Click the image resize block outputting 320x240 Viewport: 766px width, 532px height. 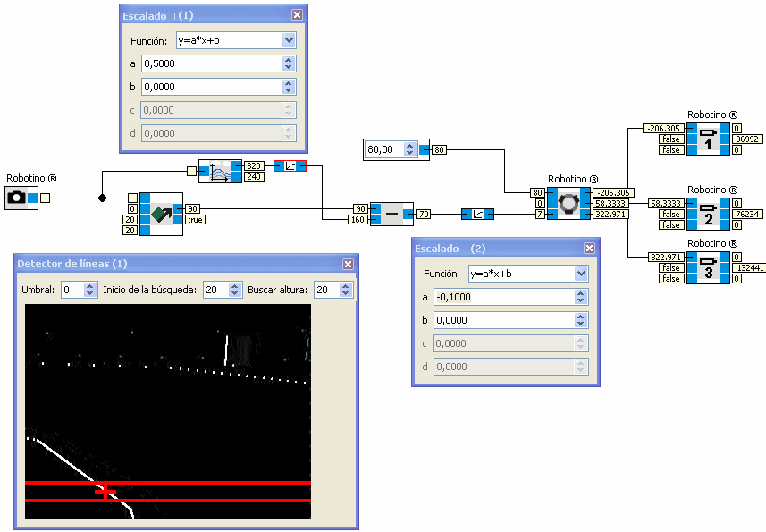tap(220, 171)
